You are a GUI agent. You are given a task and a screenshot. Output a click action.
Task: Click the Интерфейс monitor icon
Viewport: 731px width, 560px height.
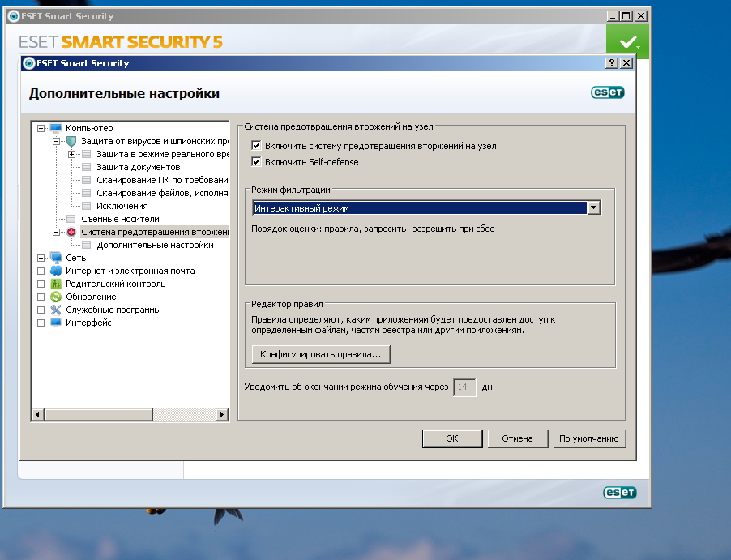tap(56, 323)
